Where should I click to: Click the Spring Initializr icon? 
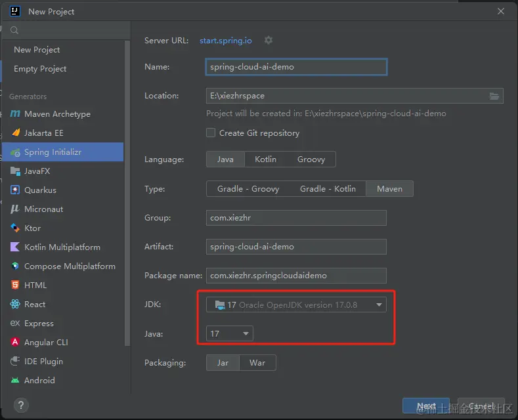click(15, 152)
